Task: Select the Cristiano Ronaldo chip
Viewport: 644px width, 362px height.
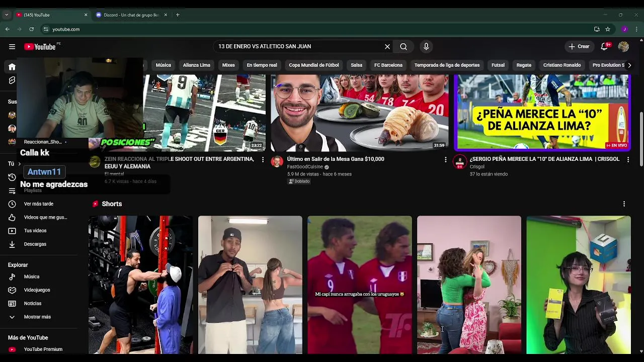Action: 562,65
